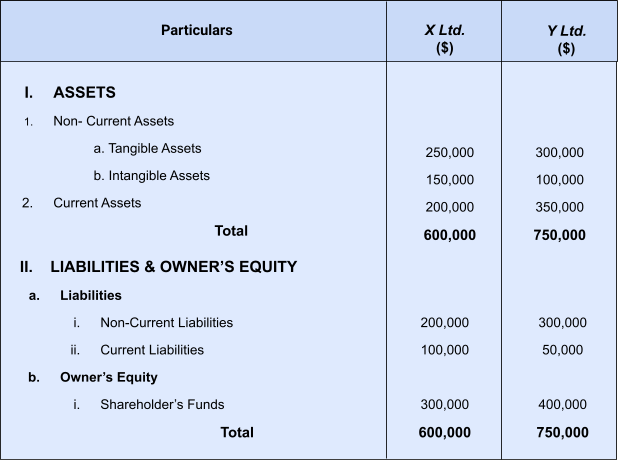Click X Ltd. Intangible Assets value 150,000
Screen dimensions: 624x460
pos(449,180)
